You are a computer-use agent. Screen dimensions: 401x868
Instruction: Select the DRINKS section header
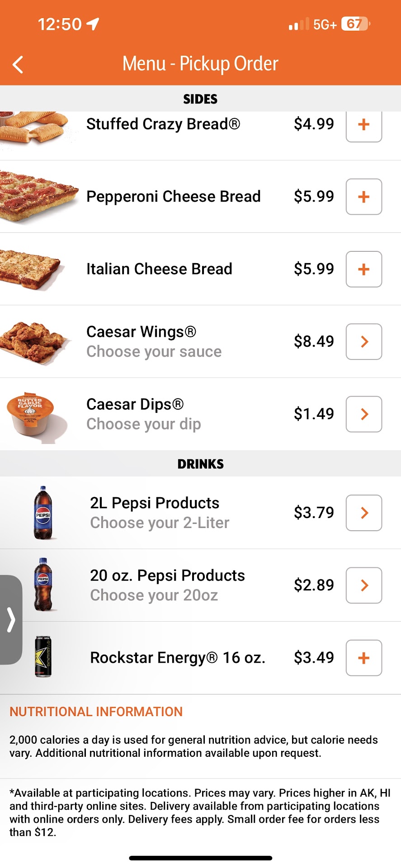tap(200, 464)
